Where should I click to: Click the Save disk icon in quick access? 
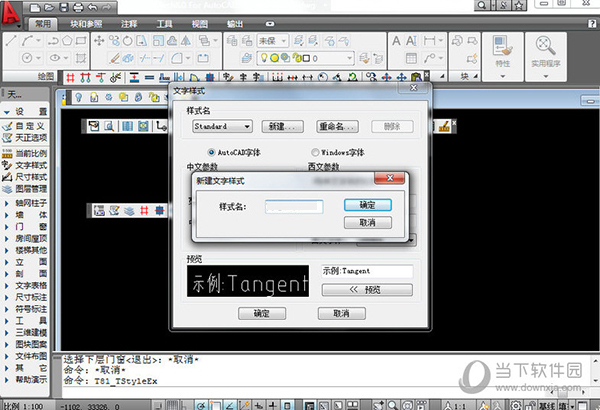[x=64, y=7]
